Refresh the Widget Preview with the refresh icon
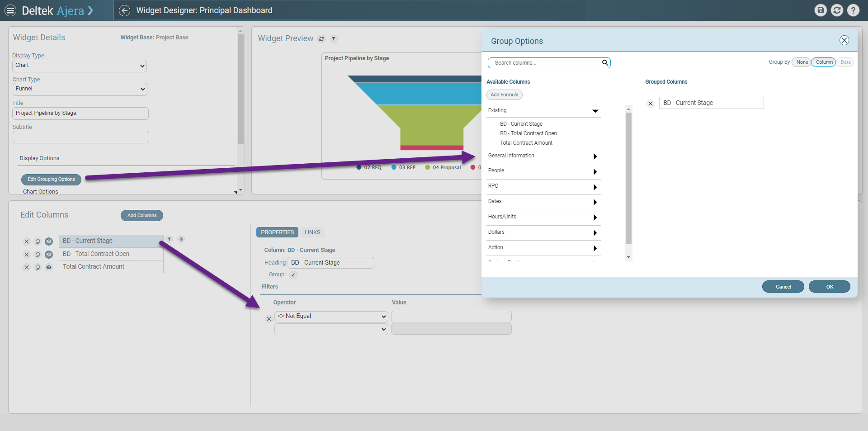The width and height of the screenshot is (868, 431). tap(321, 39)
